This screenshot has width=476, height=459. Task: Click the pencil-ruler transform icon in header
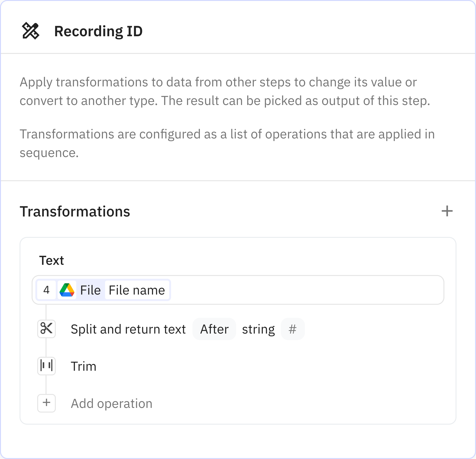coord(31,31)
